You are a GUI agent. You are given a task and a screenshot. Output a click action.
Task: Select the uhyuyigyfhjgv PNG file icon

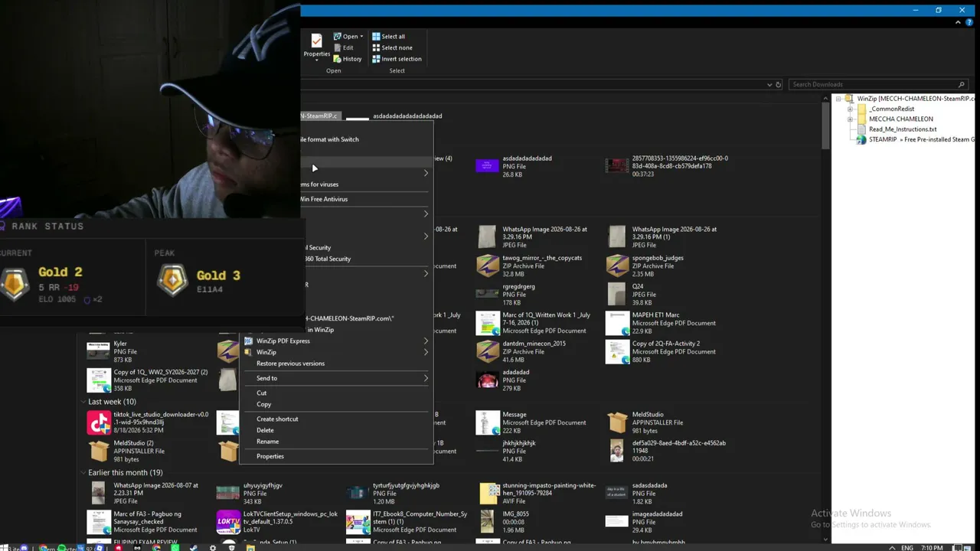228,494
